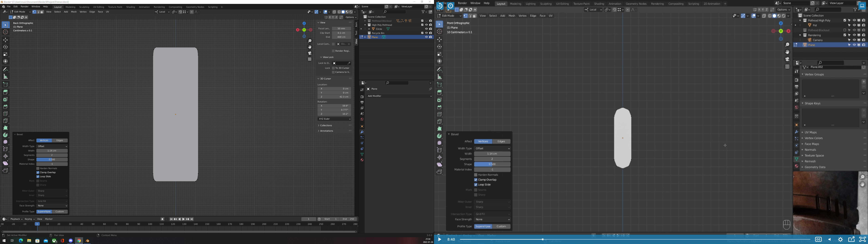Screen dimensions: 868x244
Task: Select the Extrude Region tool
Action: [5, 92]
